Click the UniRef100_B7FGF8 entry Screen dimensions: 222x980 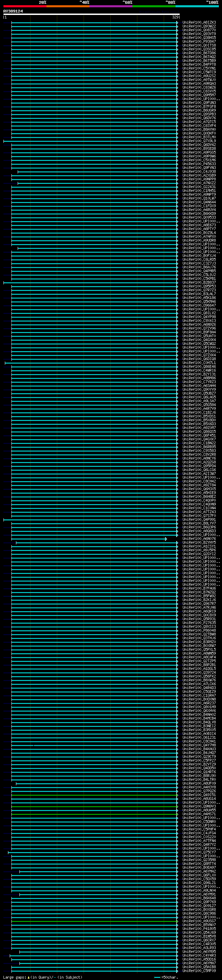[x=199, y=106]
